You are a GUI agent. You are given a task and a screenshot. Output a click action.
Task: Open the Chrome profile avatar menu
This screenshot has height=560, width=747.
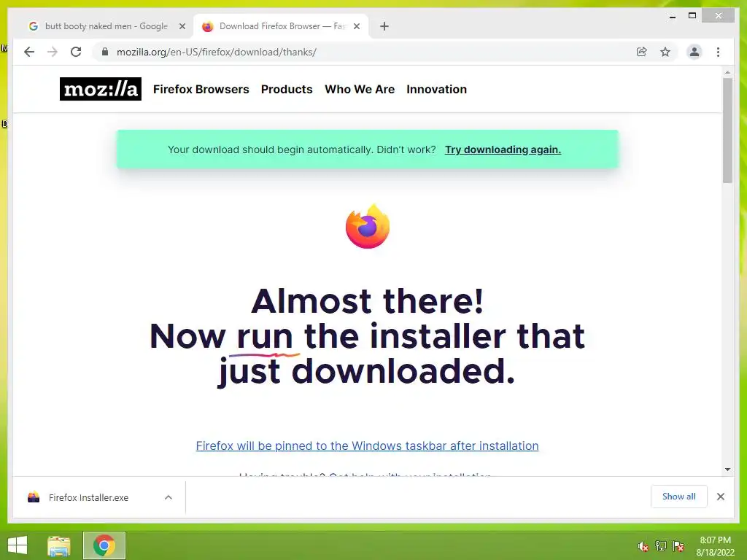(694, 52)
